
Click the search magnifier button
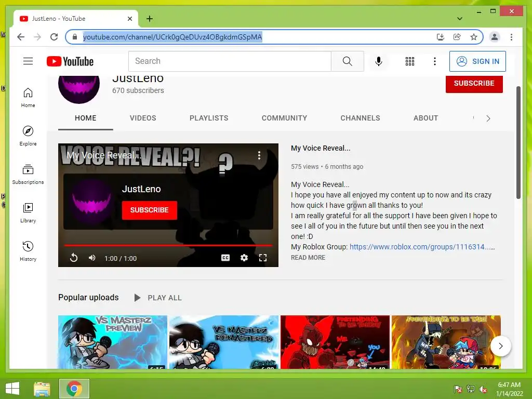pyautogui.click(x=348, y=61)
